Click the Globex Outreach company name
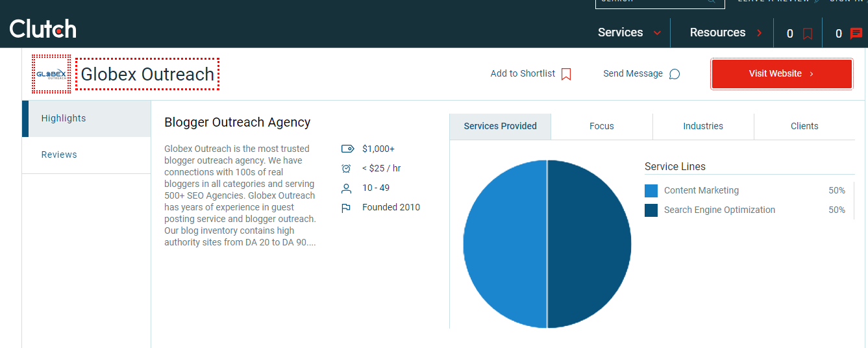This screenshot has width=868, height=348. pyautogui.click(x=147, y=75)
